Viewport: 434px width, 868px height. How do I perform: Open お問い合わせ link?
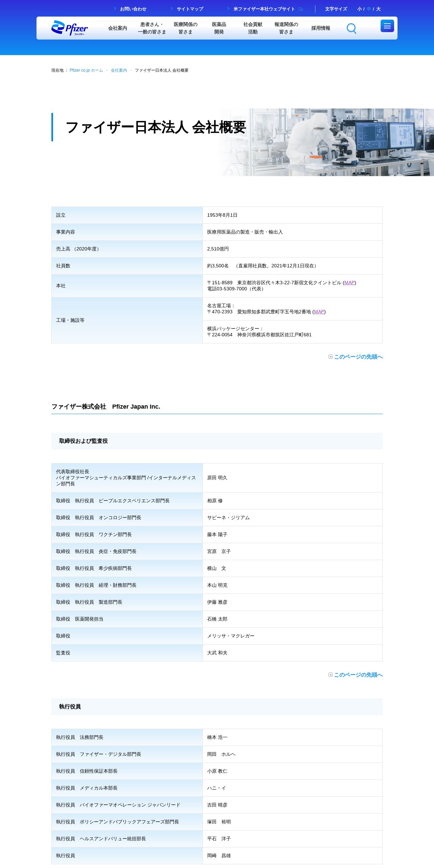(x=133, y=9)
